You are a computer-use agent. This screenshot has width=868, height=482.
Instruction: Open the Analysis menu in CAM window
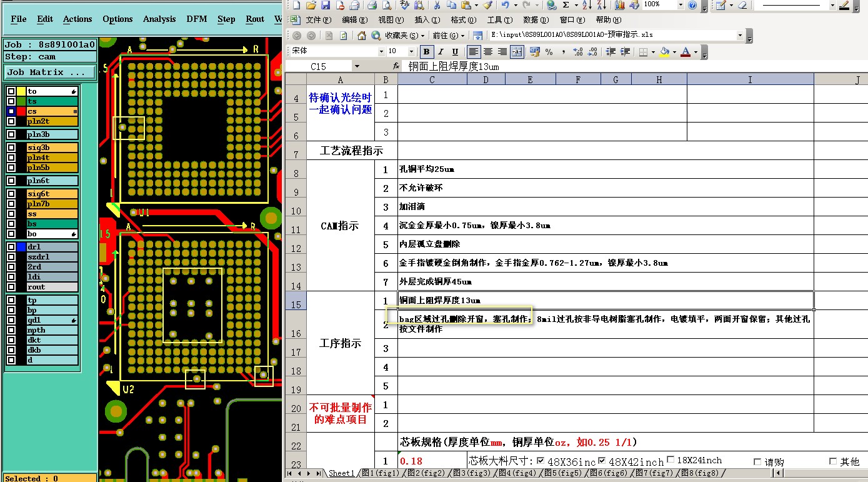(159, 19)
